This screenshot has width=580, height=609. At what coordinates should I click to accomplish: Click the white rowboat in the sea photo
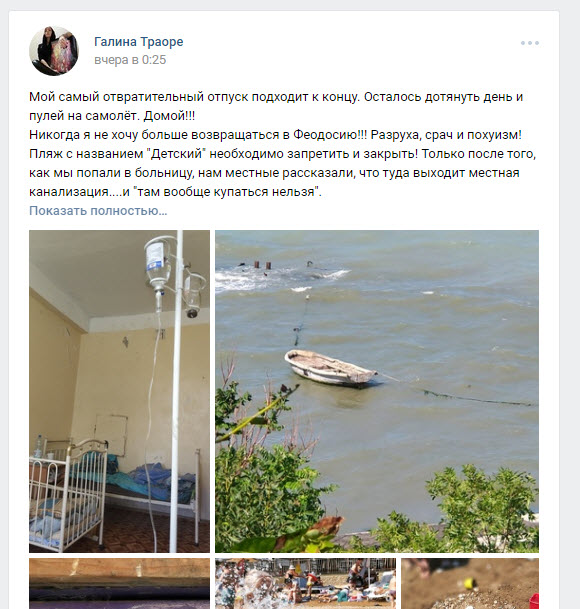(330, 368)
